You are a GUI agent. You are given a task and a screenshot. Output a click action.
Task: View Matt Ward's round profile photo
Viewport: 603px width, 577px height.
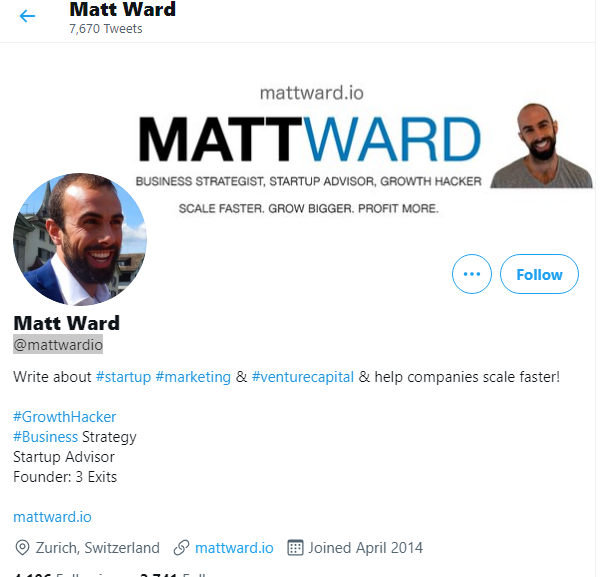point(80,239)
